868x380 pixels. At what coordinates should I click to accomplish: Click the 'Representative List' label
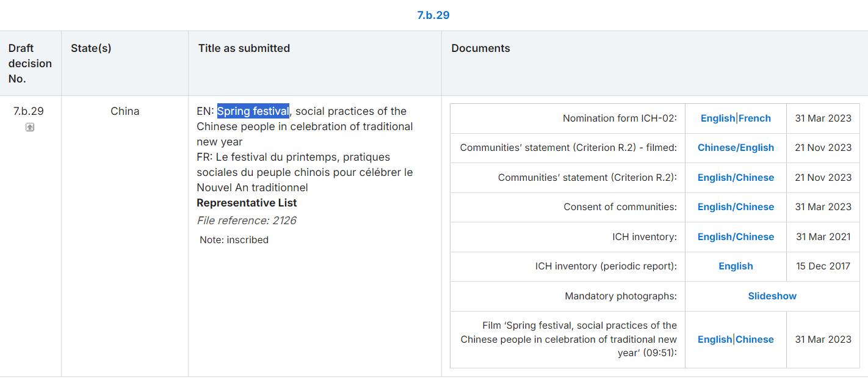(247, 203)
